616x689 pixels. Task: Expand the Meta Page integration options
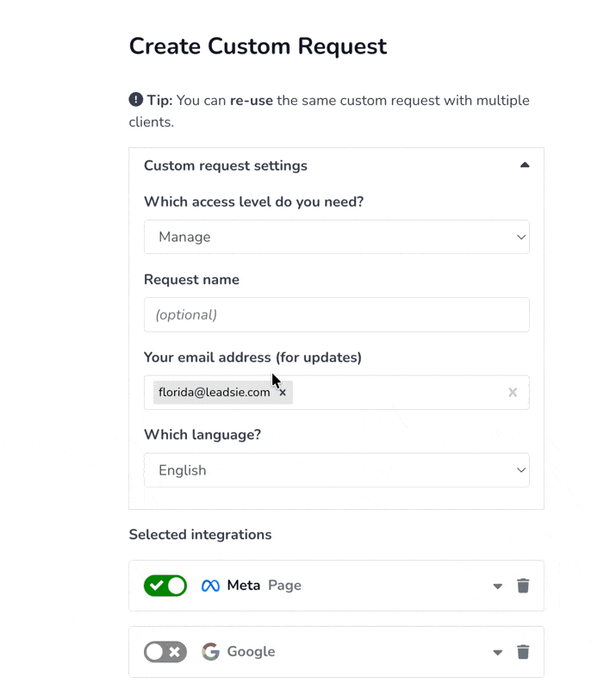497,587
